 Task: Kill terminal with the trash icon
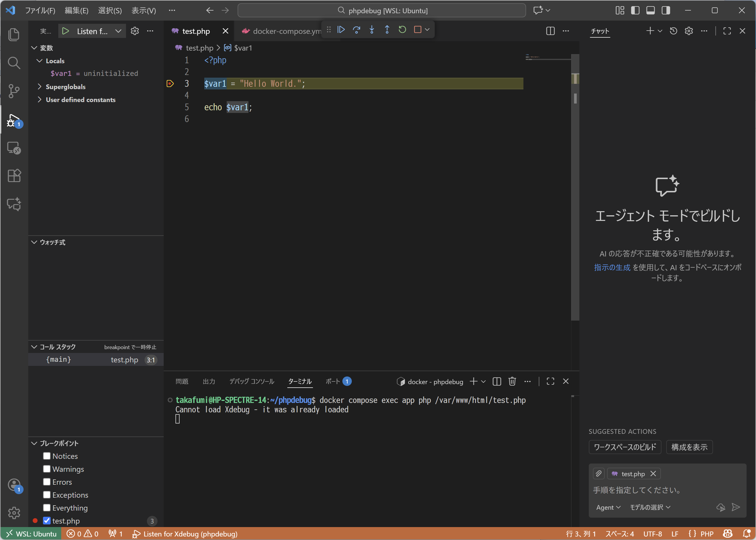pyautogui.click(x=512, y=381)
